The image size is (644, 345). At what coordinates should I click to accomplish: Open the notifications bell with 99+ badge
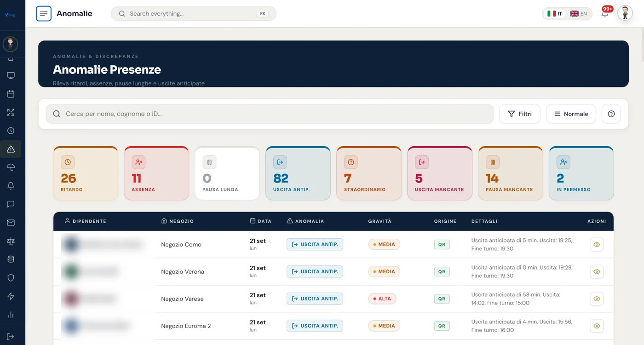(x=605, y=13)
